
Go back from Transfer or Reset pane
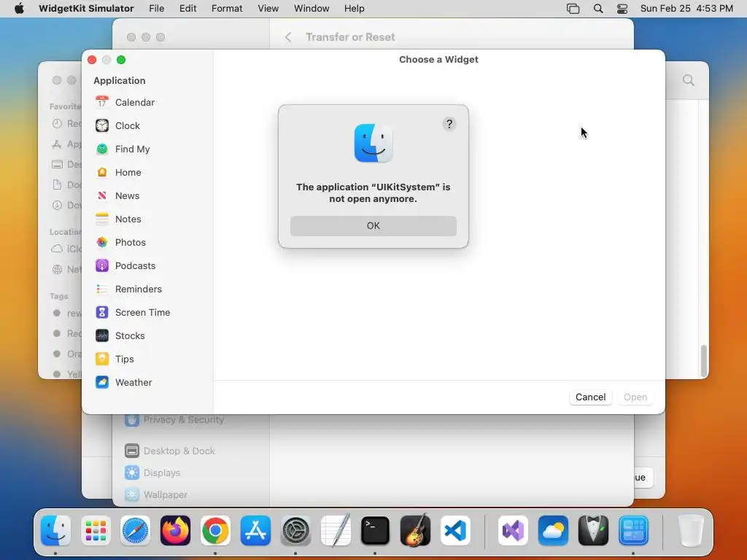288,37
